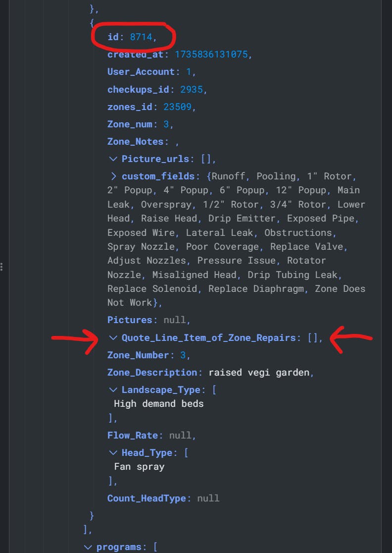Viewport: 392px width, 553px height.
Task: Click the Count_HeadType key label
Action: [147, 498]
